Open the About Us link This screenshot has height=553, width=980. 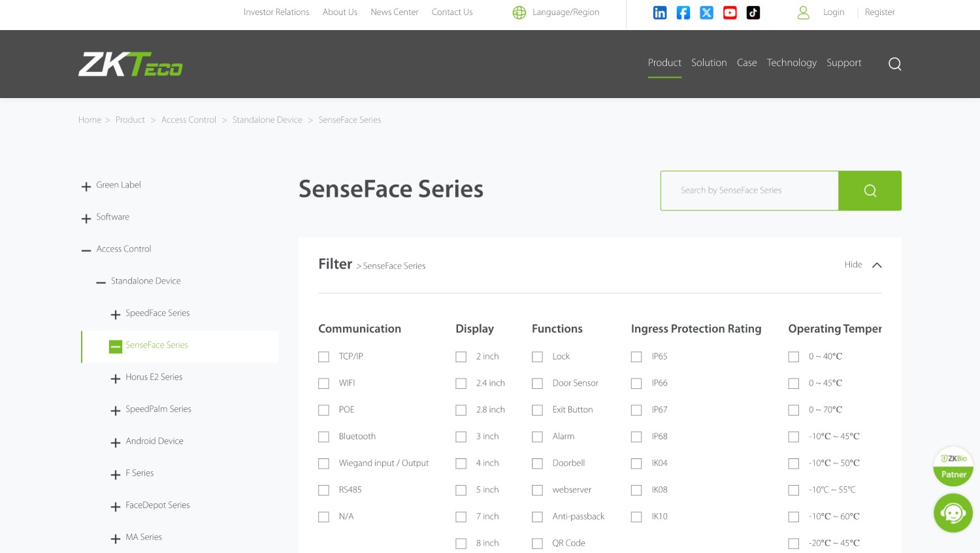(x=340, y=12)
